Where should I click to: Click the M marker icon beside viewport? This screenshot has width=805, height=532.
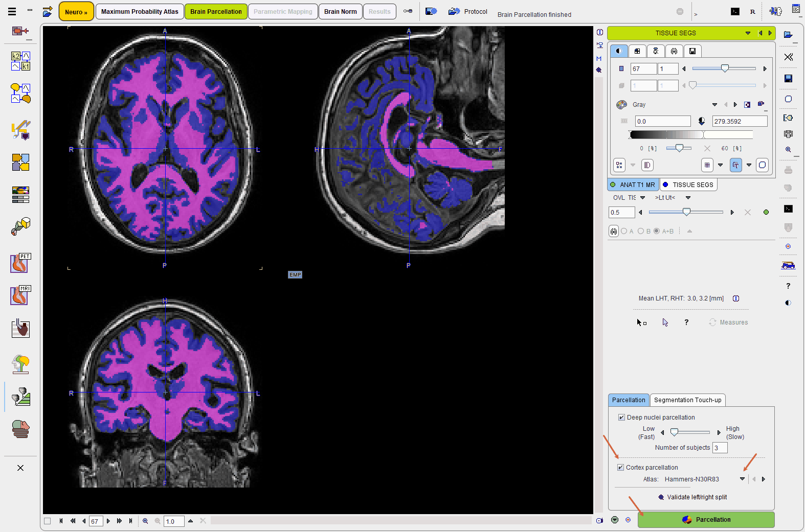tap(599, 58)
